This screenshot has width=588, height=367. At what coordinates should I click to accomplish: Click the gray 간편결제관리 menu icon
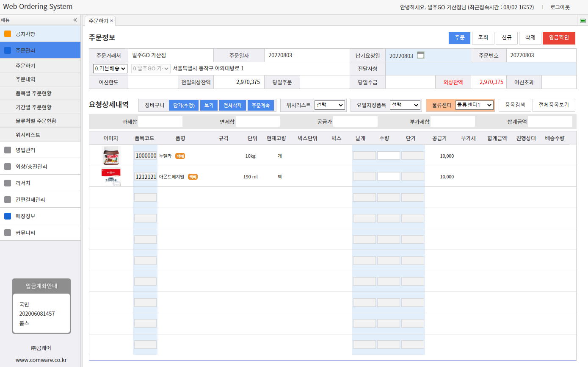click(8, 200)
